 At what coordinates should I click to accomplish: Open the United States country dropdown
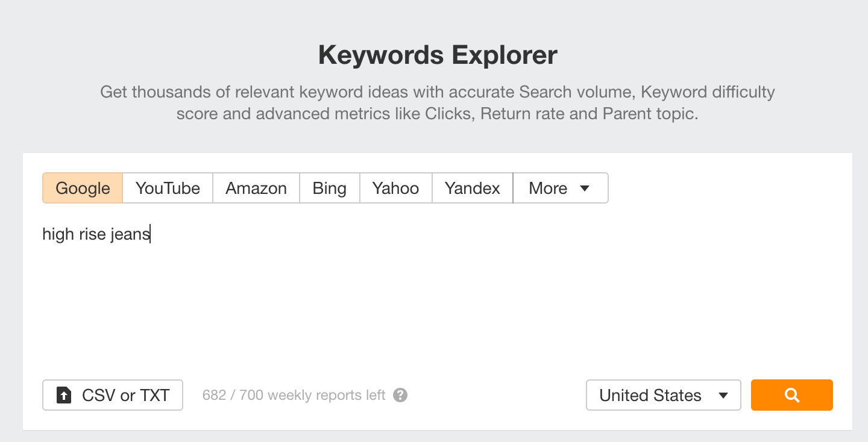pos(662,396)
